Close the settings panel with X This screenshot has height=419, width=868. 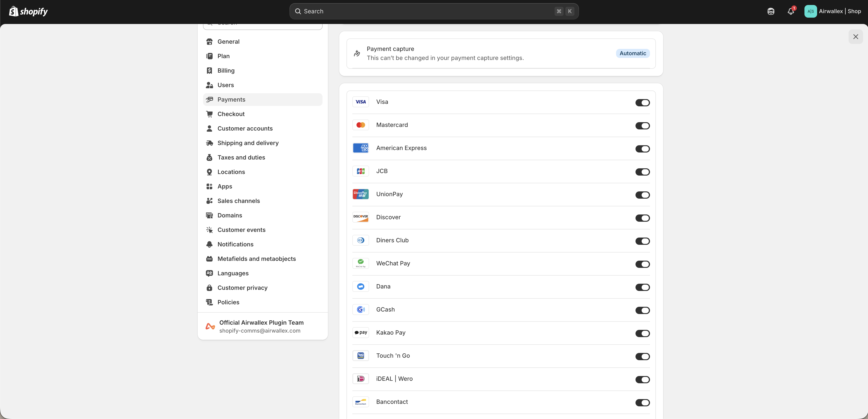(855, 37)
